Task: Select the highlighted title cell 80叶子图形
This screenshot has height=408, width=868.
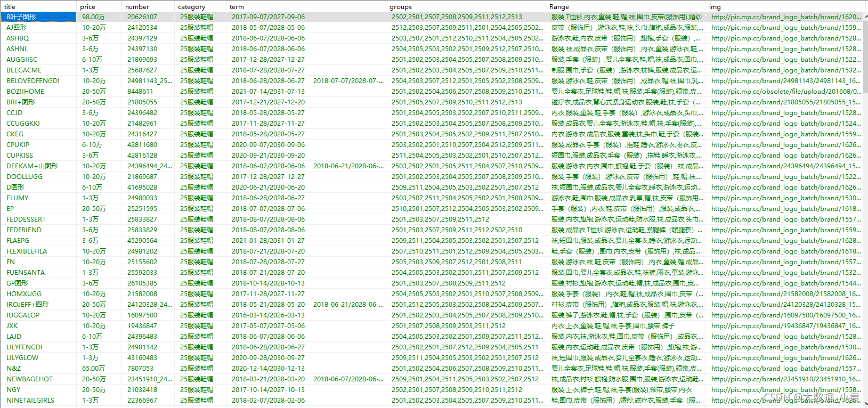Action: (x=38, y=17)
